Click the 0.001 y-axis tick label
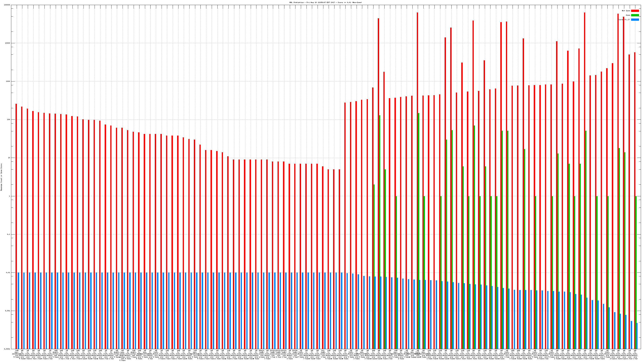This screenshot has width=644, height=362. point(8,311)
